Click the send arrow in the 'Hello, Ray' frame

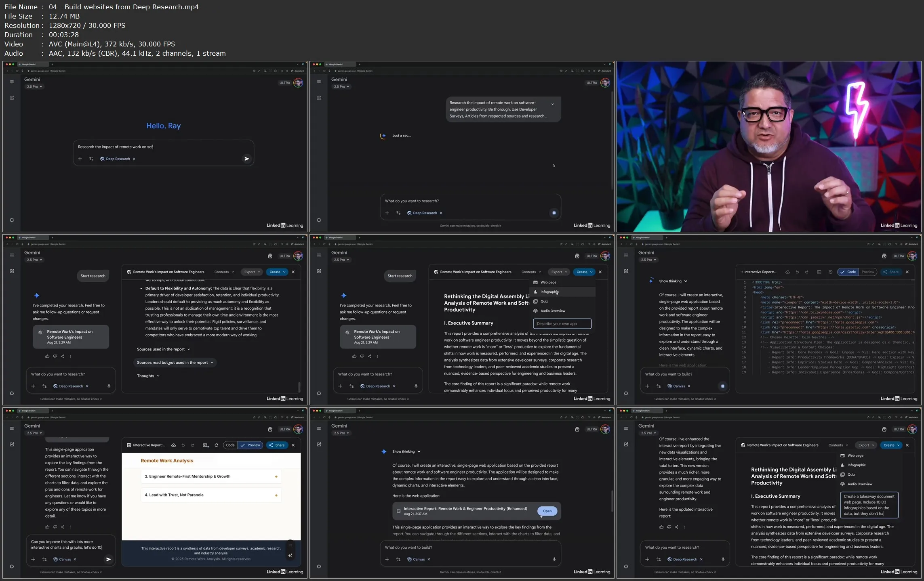click(x=246, y=159)
